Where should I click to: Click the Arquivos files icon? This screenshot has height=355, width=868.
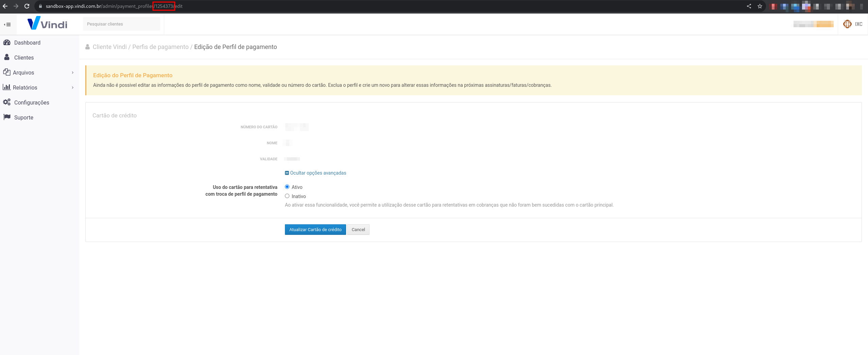(x=6, y=72)
